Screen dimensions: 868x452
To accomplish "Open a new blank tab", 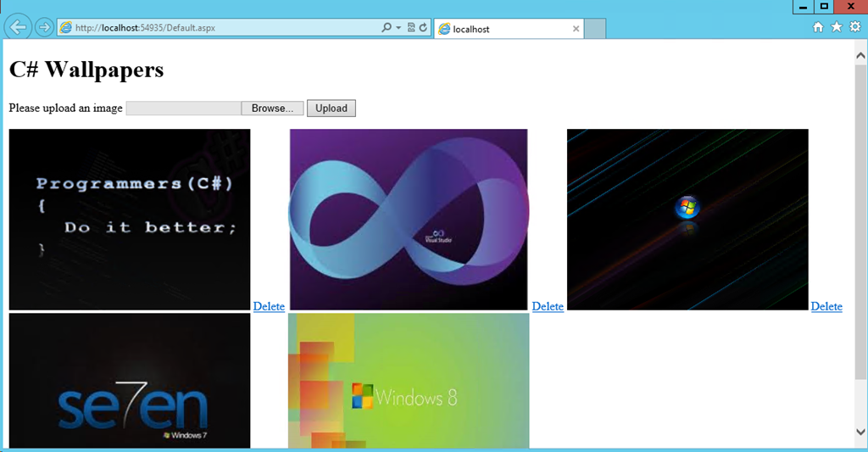I will (595, 29).
